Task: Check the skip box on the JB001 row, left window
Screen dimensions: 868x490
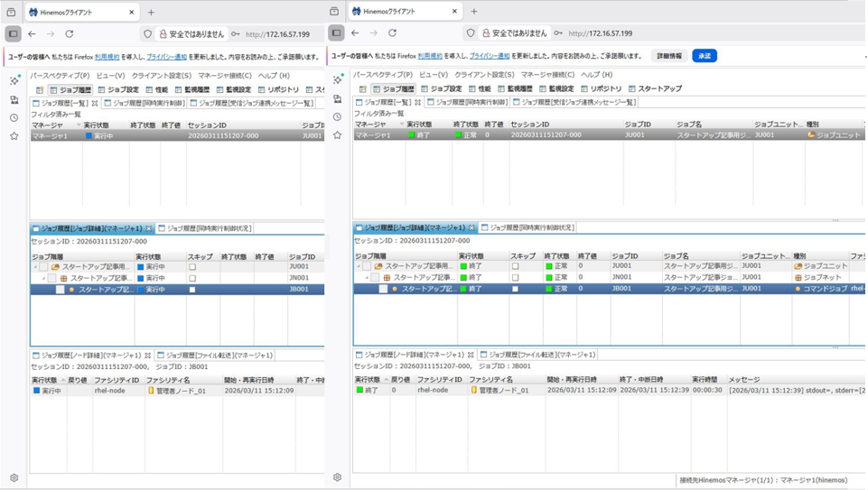Action: (x=192, y=290)
